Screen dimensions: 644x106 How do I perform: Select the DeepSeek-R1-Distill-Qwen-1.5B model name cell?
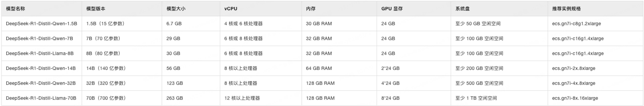(42, 24)
